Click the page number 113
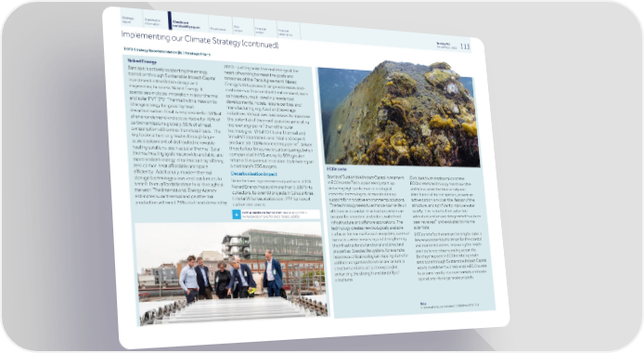 click(465, 46)
